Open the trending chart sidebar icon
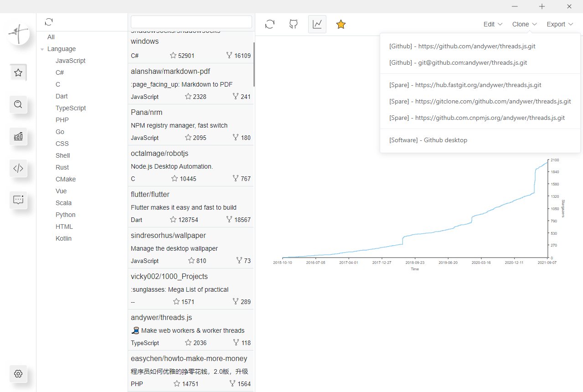This screenshot has height=392, width=583. click(x=18, y=136)
